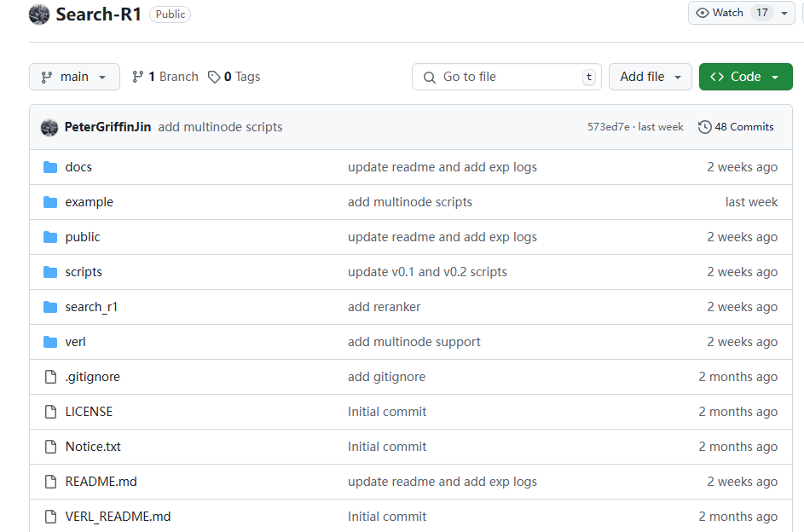Screen dimensions: 804x532
Task: Click the README.md file icon
Action: [50, 481]
